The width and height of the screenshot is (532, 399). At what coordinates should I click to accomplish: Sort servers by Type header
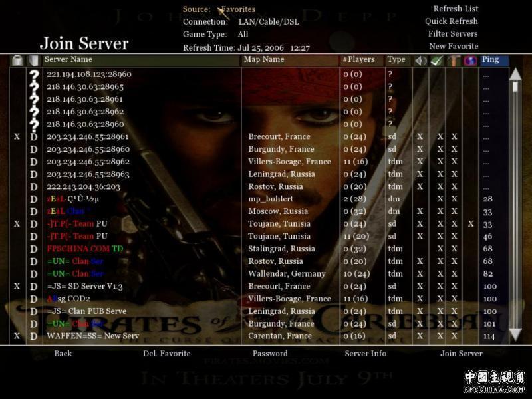coord(398,61)
